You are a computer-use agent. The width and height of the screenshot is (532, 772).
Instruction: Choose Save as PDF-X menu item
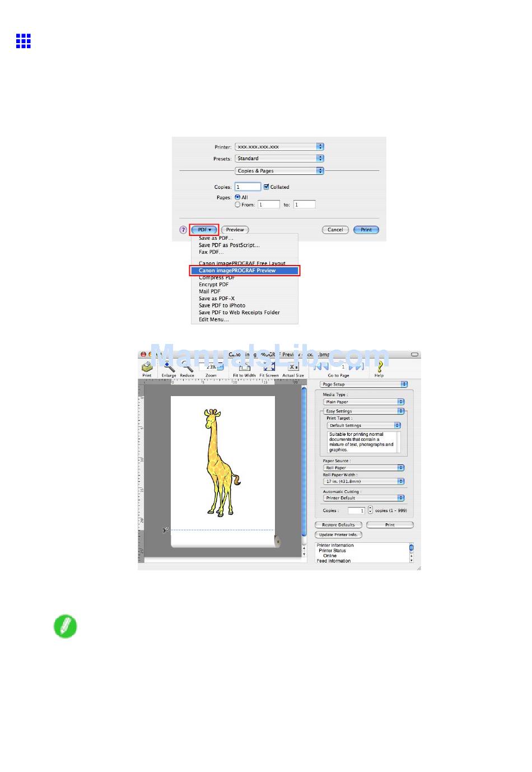(217, 299)
